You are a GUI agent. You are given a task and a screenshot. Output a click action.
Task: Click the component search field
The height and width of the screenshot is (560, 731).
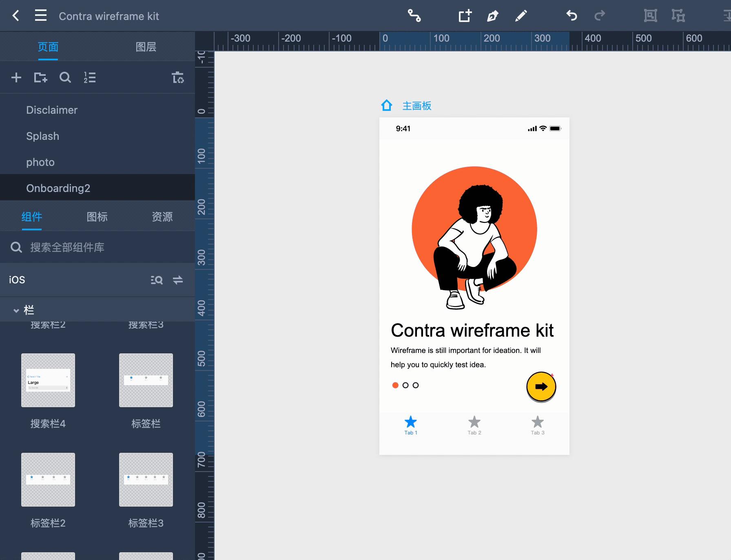tap(97, 247)
